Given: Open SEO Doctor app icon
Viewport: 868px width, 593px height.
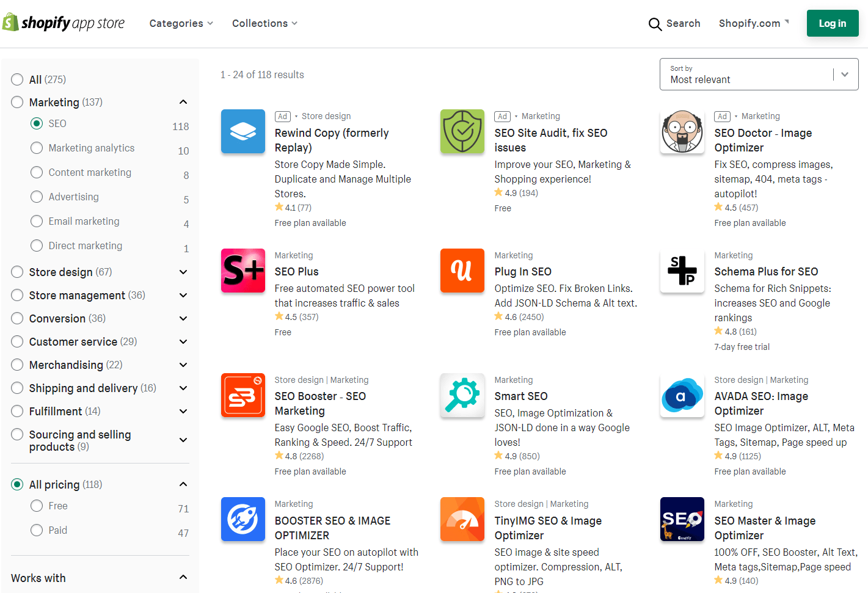Looking at the screenshot, I should [x=682, y=131].
